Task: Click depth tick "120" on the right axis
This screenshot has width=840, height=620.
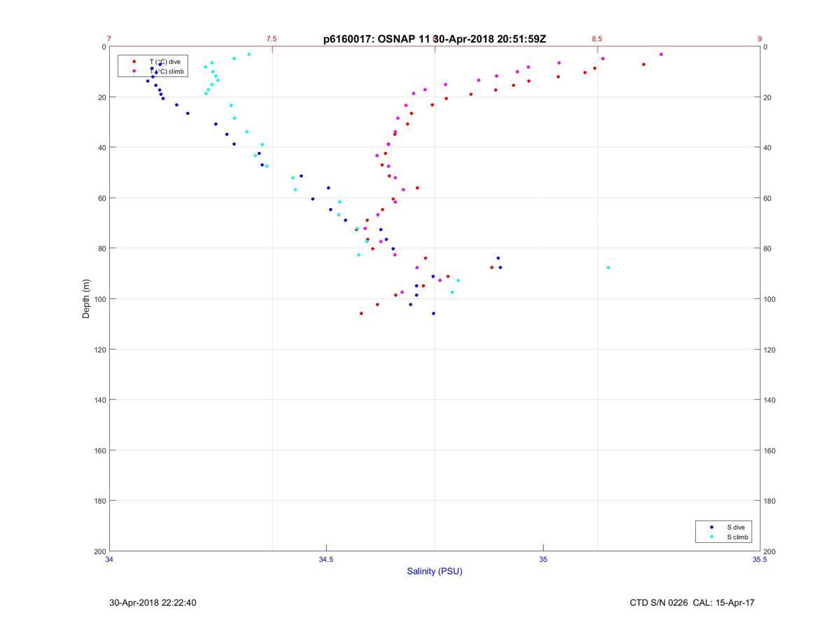Action: click(769, 350)
